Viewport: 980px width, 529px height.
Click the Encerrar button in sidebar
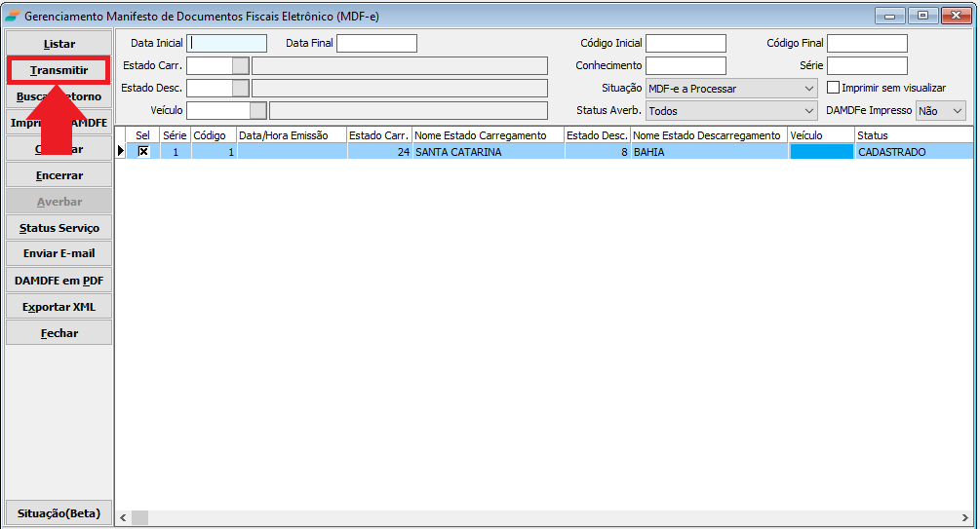click(59, 175)
